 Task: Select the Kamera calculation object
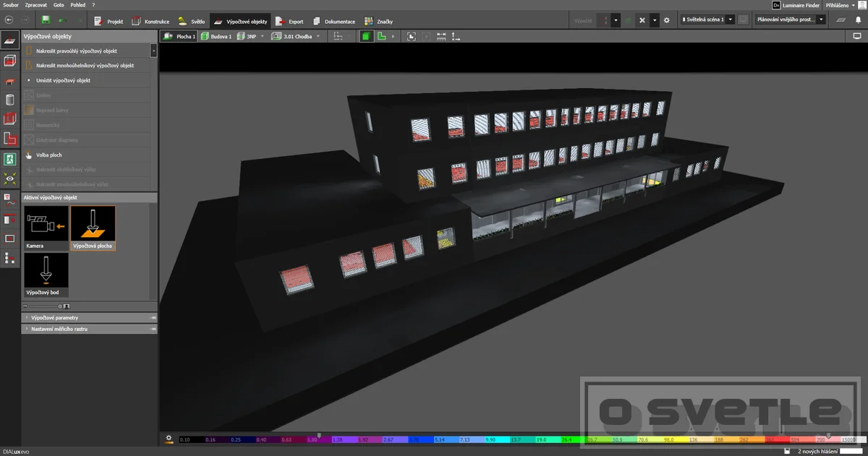click(x=46, y=228)
